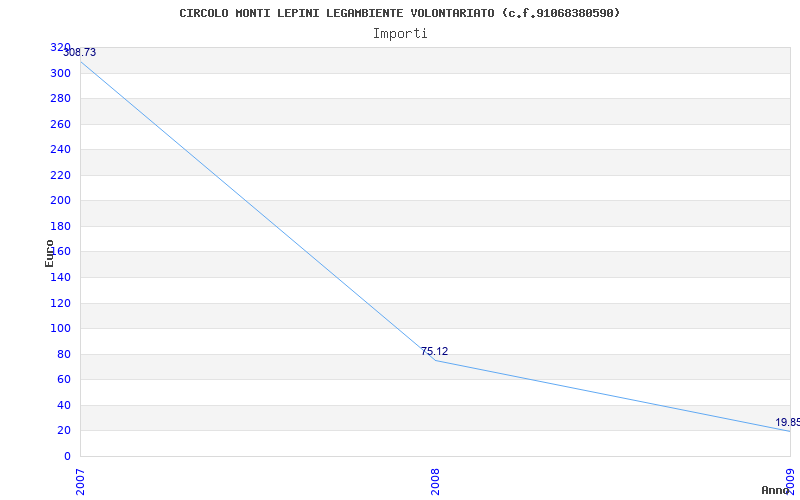Click the 2008 x-axis label

[x=435, y=482]
